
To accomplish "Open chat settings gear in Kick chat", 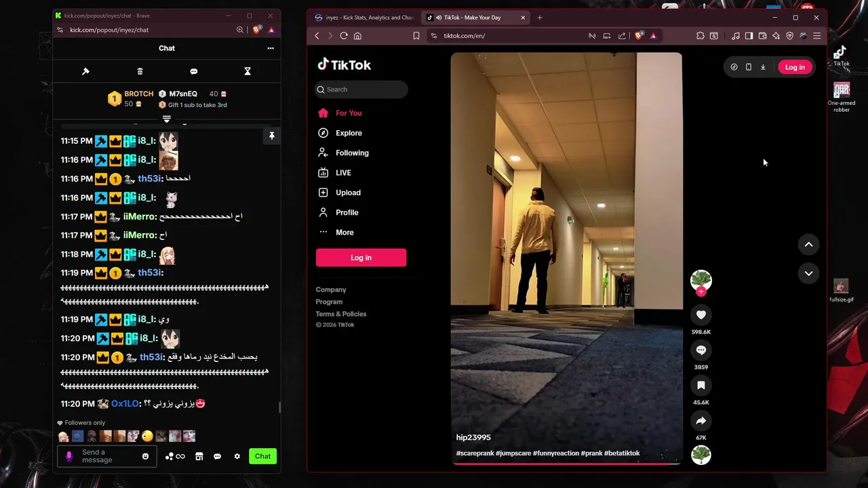I will [237, 456].
